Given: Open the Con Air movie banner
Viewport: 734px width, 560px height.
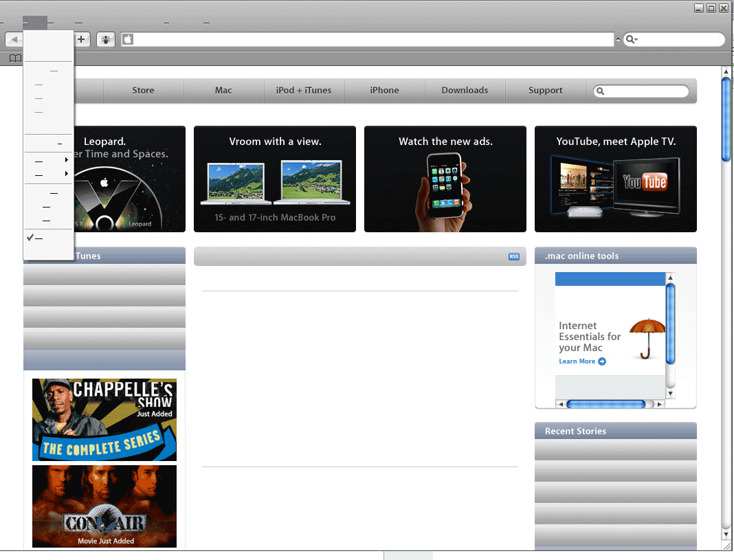Looking at the screenshot, I should click(104, 506).
